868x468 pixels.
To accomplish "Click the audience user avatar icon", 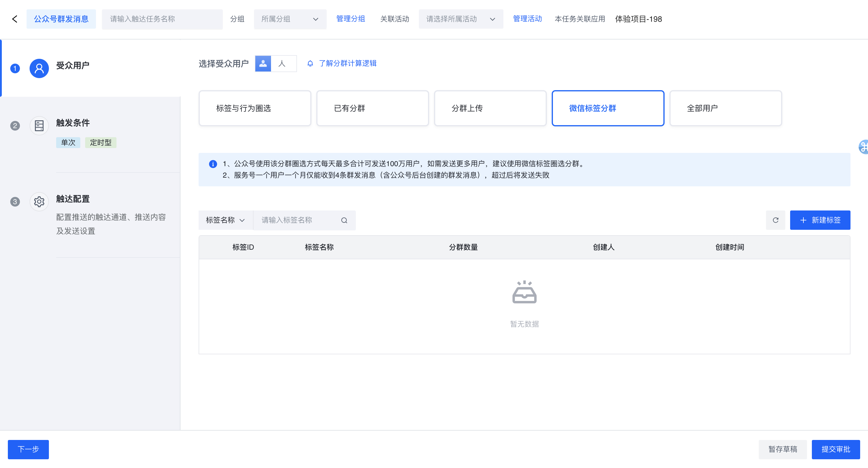I will tap(39, 68).
